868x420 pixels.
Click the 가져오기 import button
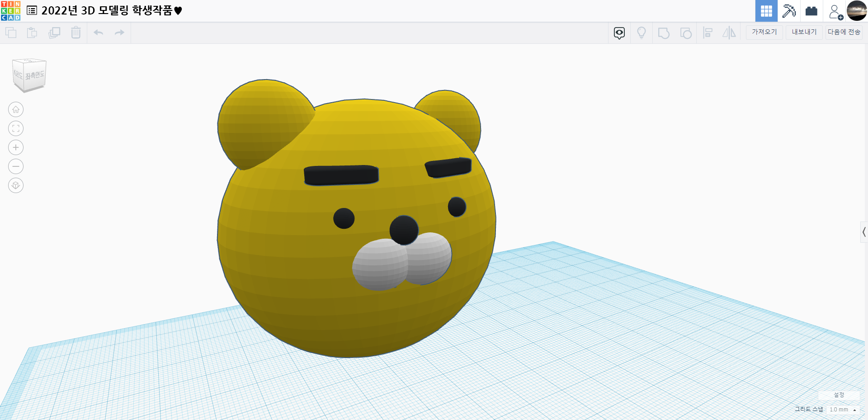(764, 32)
